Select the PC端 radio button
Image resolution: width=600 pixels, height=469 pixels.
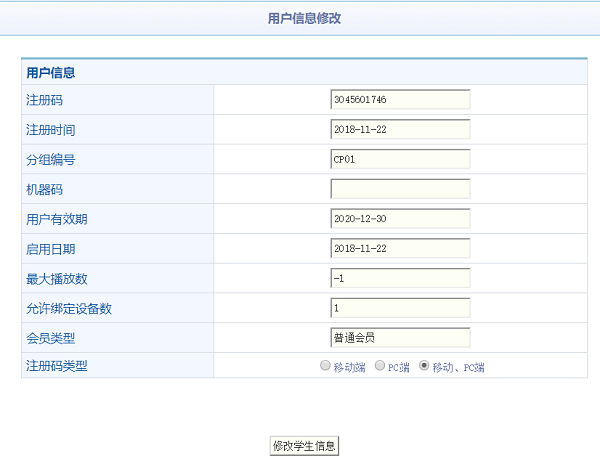380,366
